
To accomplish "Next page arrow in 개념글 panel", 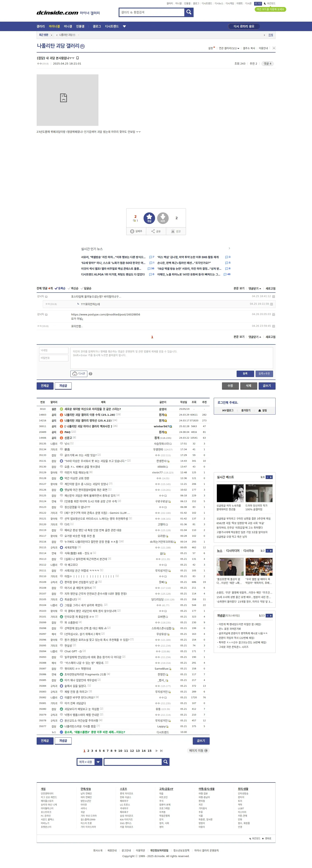I will 271,616.
